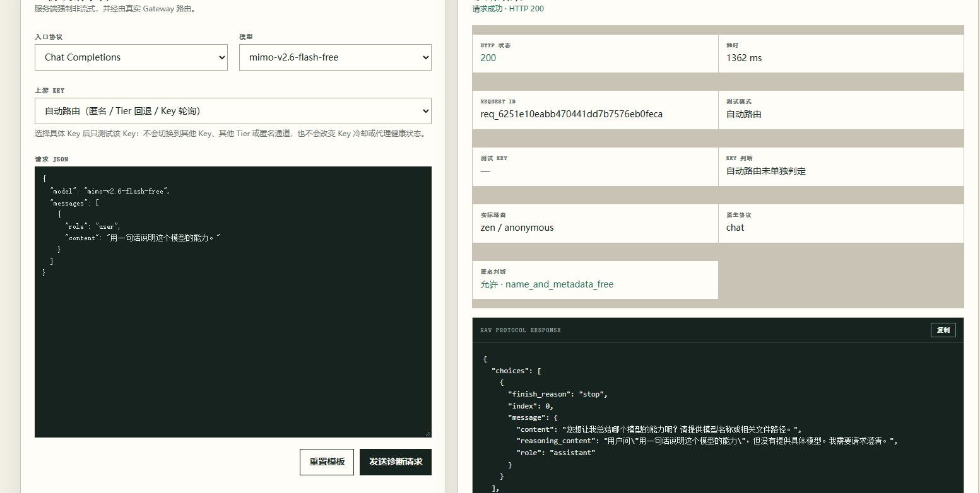The height and width of the screenshot is (493, 980).
Task: Click the "finish_reason": "stop" line in response
Action: [557, 394]
